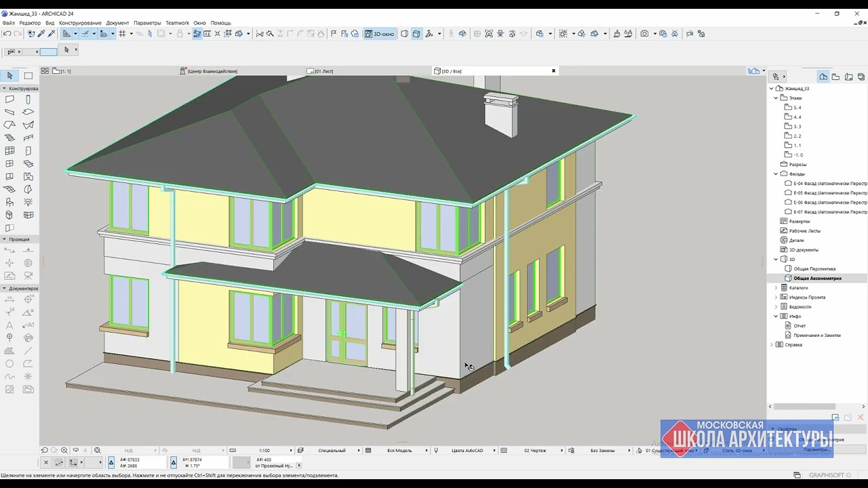Collapse the Инфо tree node

(x=776, y=316)
